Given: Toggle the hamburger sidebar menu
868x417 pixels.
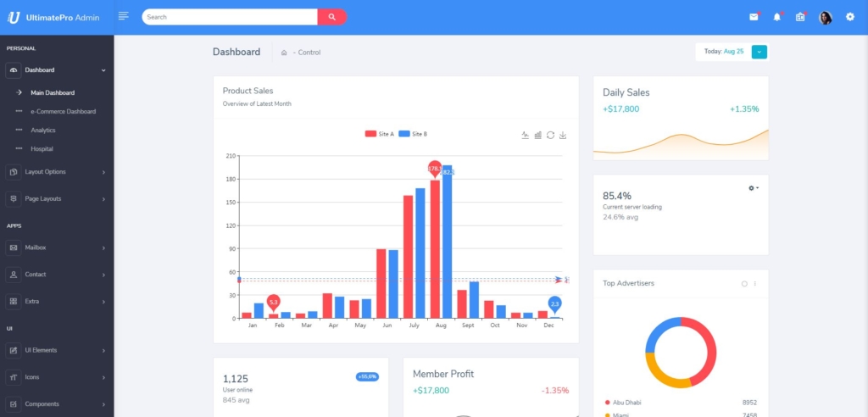Looking at the screenshot, I should (x=124, y=16).
